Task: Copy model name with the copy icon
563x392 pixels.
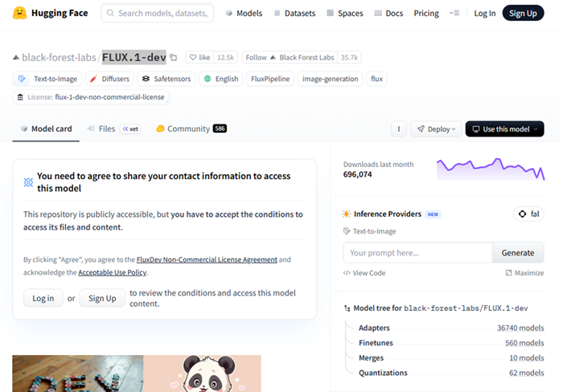Action: (x=174, y=57)
